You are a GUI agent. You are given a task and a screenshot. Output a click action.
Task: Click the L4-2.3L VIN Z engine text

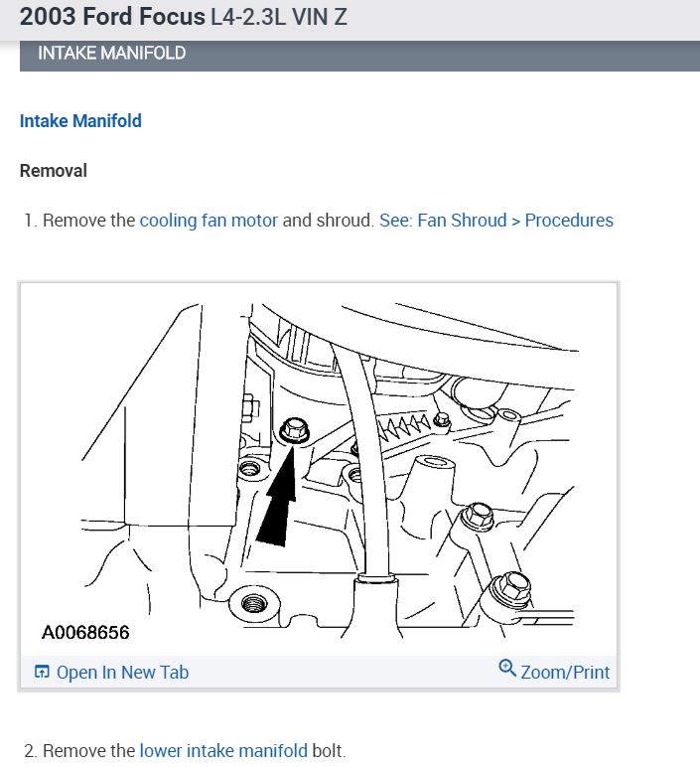click(279, 17)
